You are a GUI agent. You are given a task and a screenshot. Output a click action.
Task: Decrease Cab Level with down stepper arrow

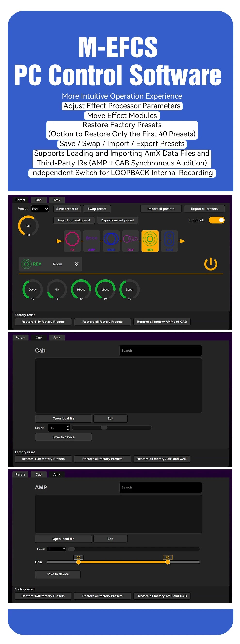point(68,430)
